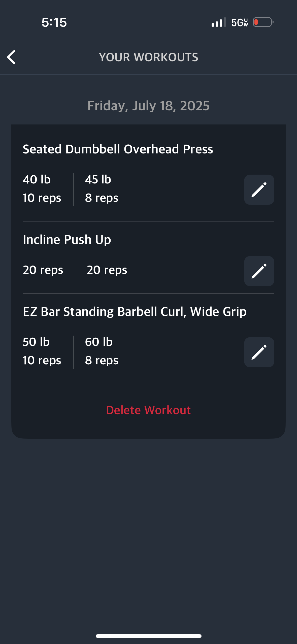Open Seated Dumbbell Overhead Press exercise title
This screenshot has width=297, height=644.
tap(118, 149)
